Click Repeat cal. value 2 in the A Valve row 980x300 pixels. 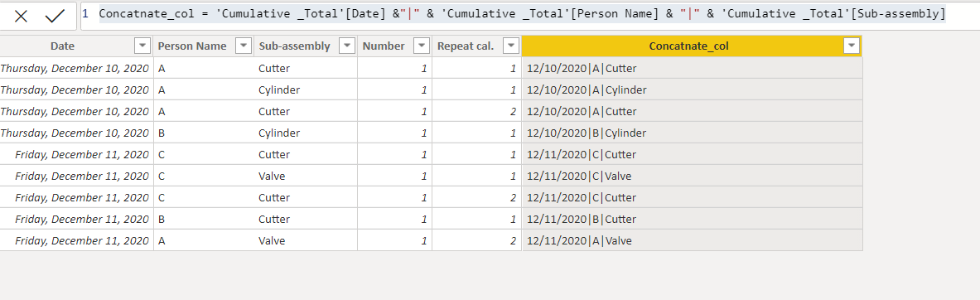pyautogui.click(x=477, y=240)
